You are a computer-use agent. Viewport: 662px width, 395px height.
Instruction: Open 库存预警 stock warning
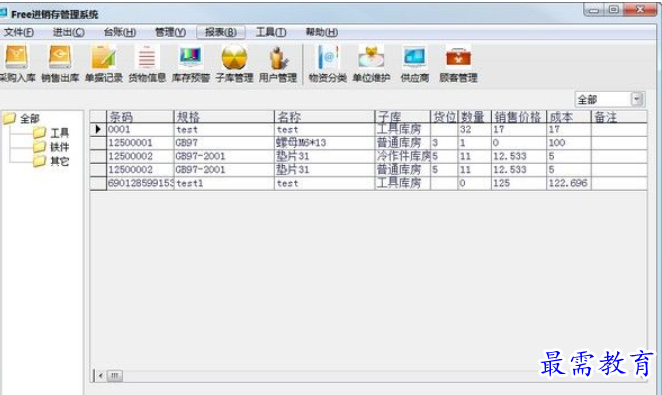(191, 64)
